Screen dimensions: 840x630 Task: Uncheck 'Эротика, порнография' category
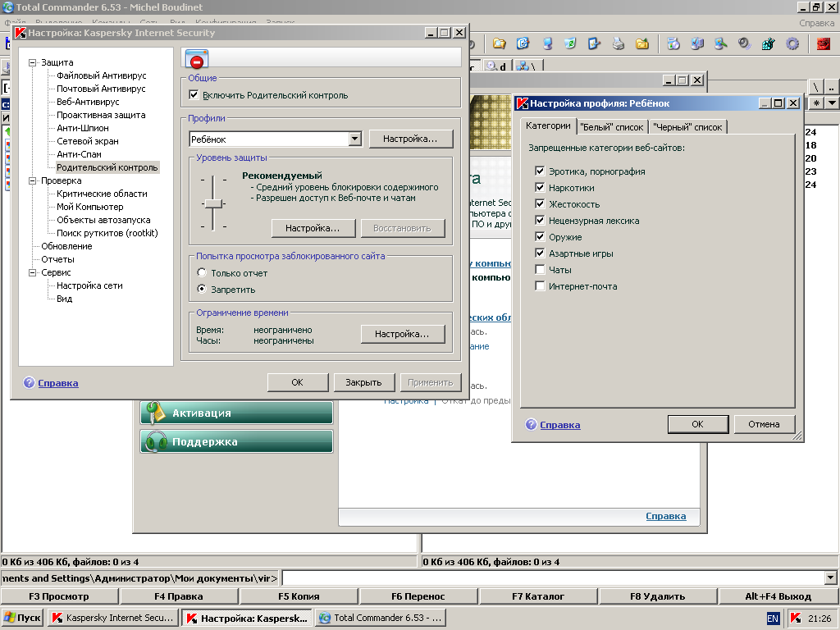[540, 171]
